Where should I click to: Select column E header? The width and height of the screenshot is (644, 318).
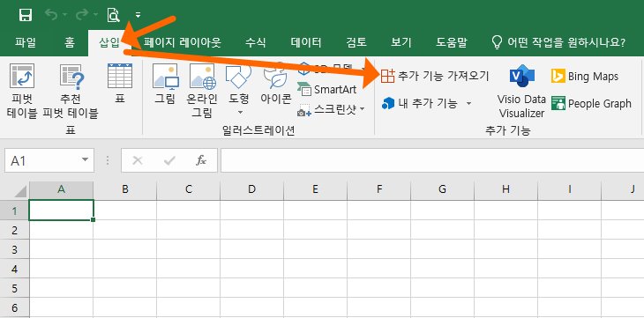pyautogui.click(x=316, y=190)
